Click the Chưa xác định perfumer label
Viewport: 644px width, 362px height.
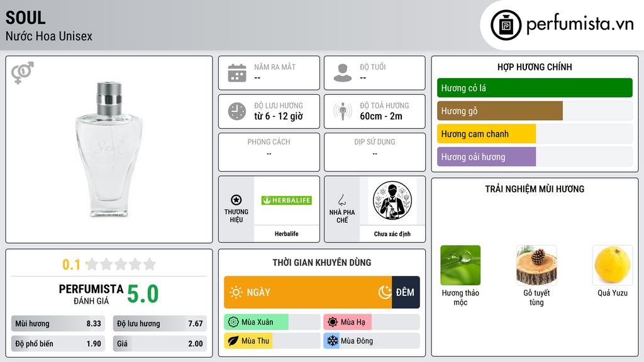(392, 234)
